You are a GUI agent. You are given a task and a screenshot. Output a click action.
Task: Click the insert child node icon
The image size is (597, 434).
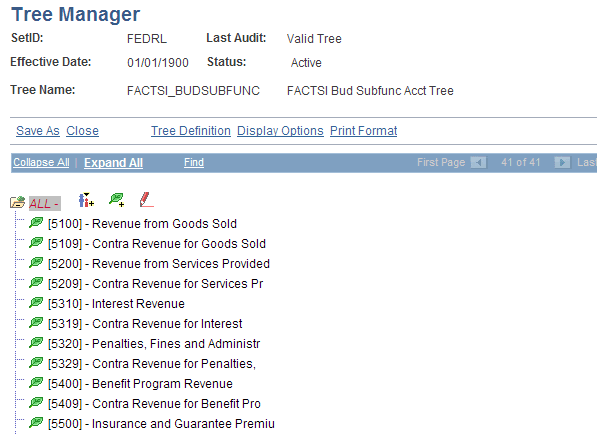coord(86,200)
